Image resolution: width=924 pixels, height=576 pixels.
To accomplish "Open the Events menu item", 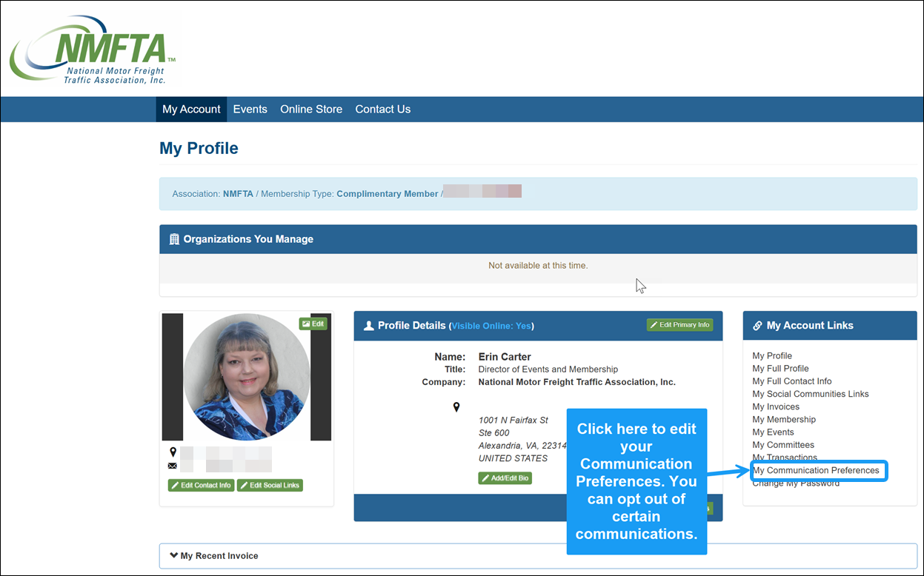I will point(250,109).
